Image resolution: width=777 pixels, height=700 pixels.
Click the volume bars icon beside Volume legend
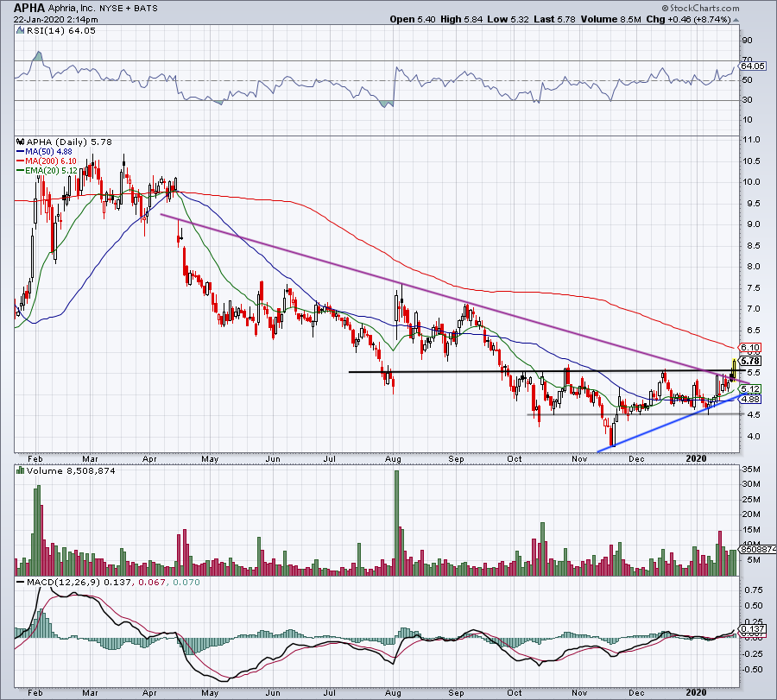(21, 470)
